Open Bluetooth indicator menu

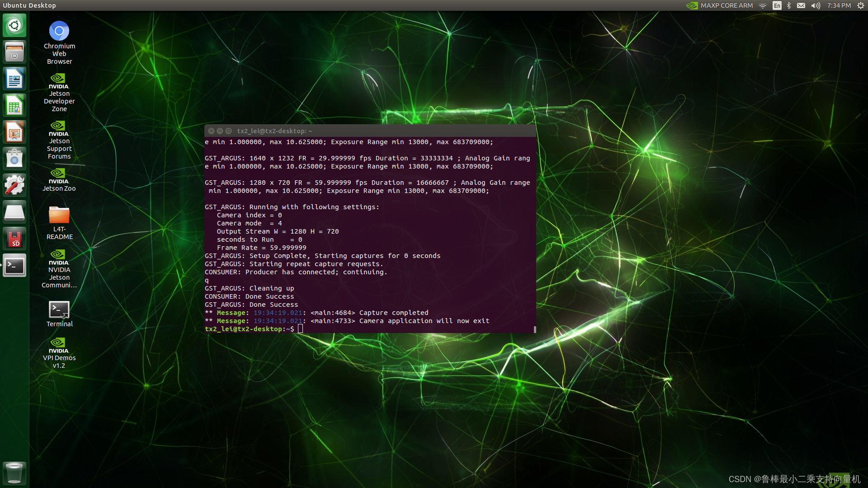click(x=789, y=5)
